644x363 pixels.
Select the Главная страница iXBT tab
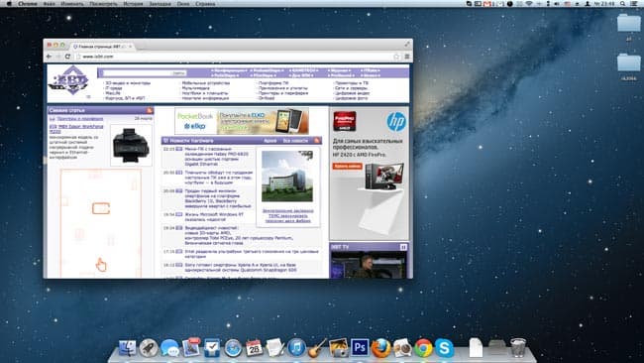[x=101, y=47]
